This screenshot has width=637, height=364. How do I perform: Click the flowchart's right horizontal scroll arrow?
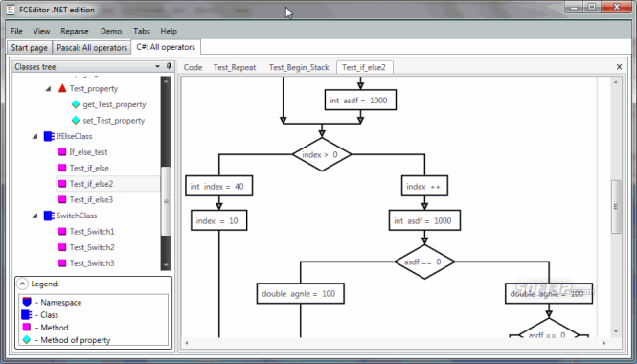604,343
